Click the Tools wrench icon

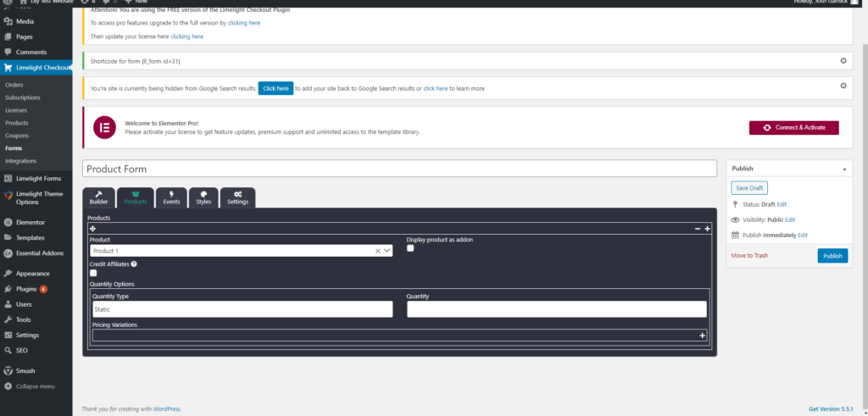[8, 319]
